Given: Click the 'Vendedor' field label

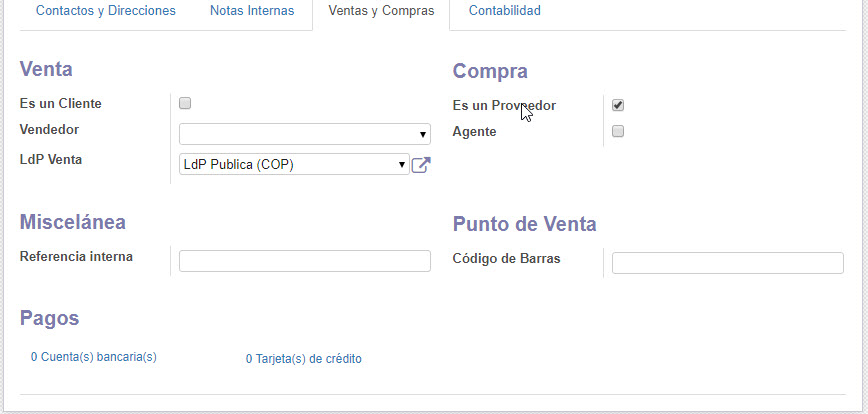Looking at the screenshot, I should coord(49,129).
